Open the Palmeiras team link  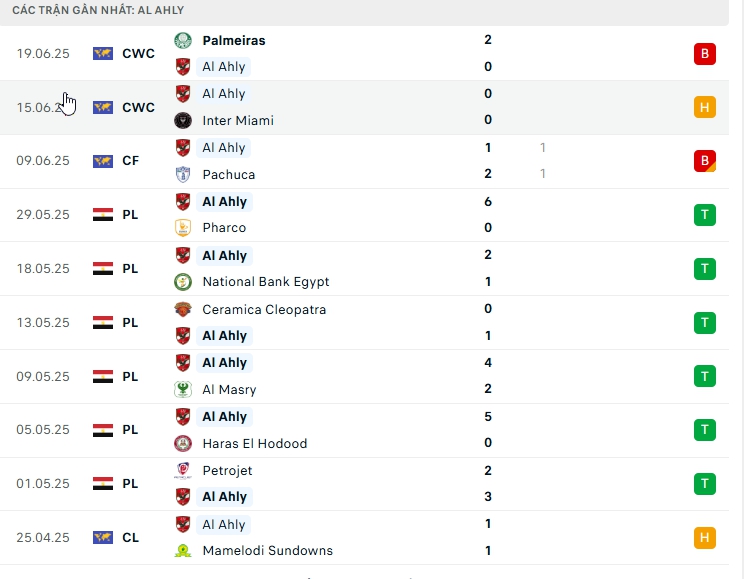pyautogui.click(x=233, y=40)
